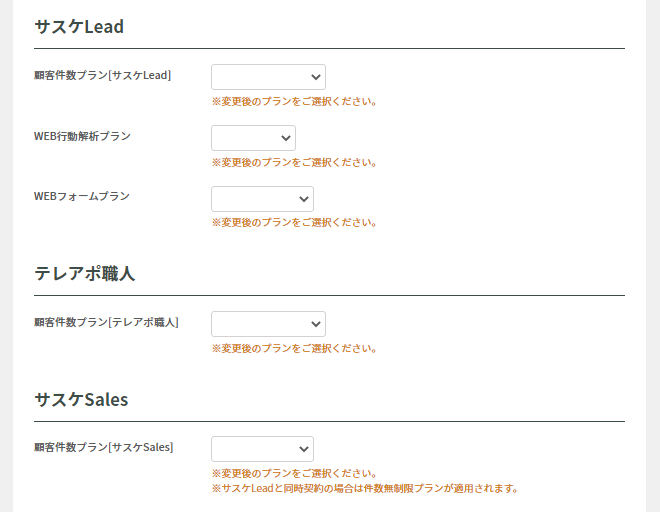Screen dimensions: 660x512
Task: Click the 顧客件数プラン[サスケLead] field label
Action: click(102, 75)
